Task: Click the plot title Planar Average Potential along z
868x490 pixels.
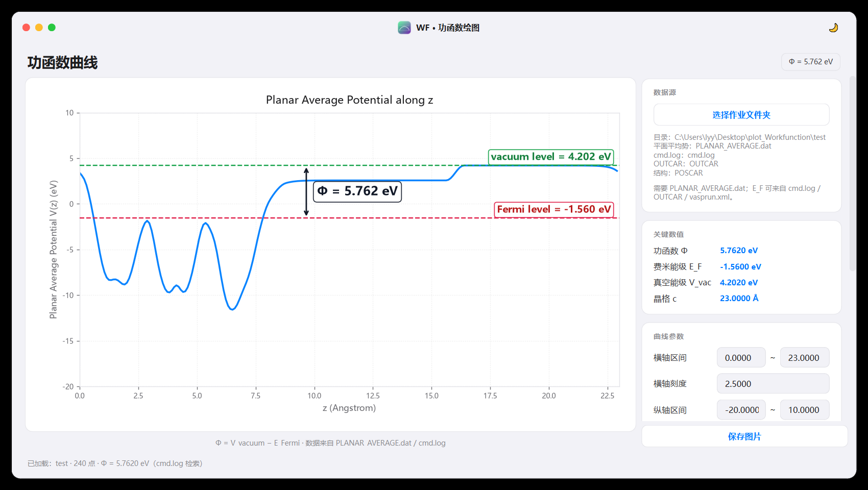Action: click(350, 100)
